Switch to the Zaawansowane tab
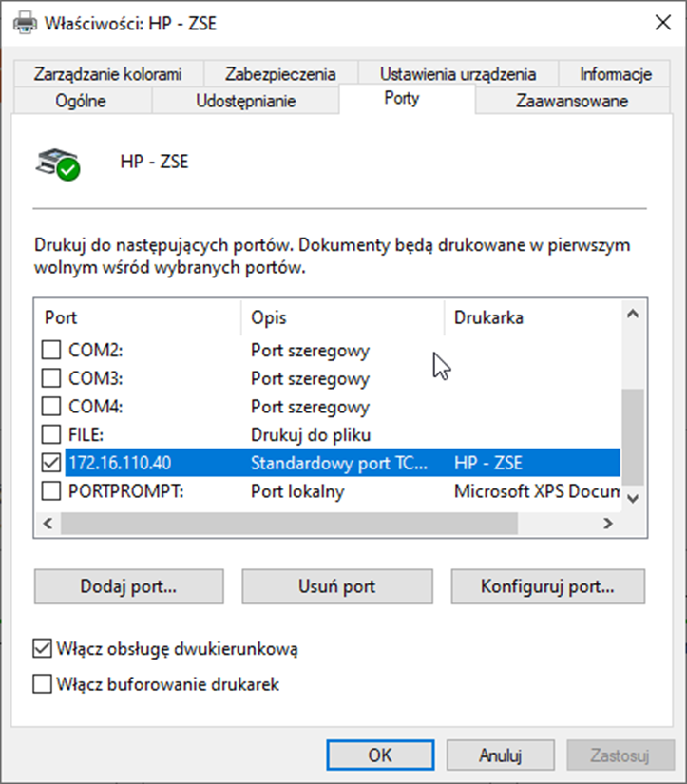 (x=571, y=101)
